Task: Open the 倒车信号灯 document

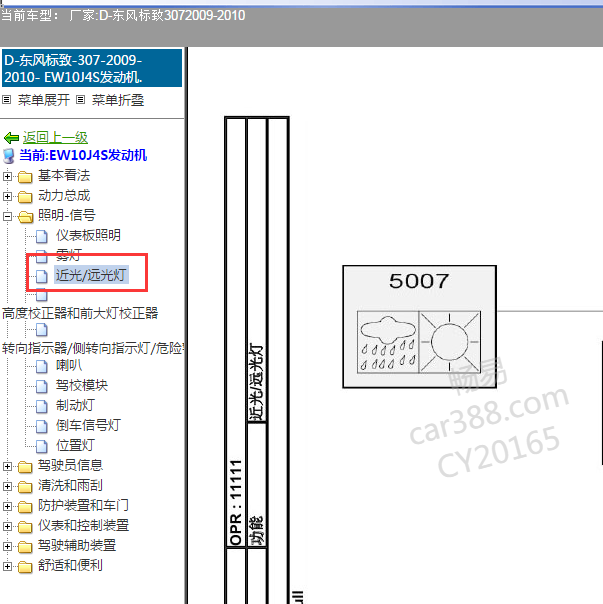Action: point(88,425)
